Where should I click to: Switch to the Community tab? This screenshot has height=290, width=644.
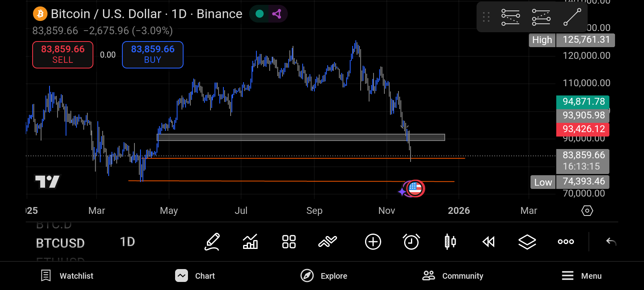tap(453, 276)
